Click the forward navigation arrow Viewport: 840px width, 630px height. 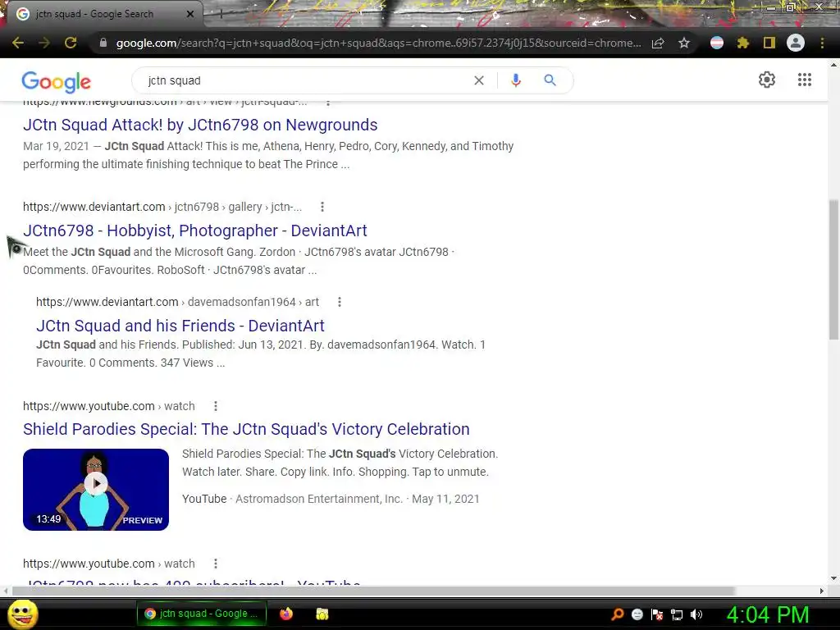[x=44, y=43]
